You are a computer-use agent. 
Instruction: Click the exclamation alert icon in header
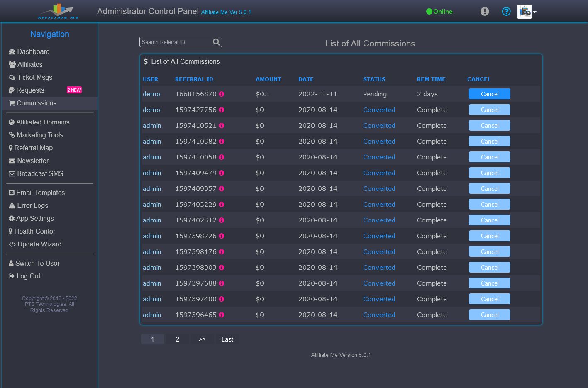[484, 12]
